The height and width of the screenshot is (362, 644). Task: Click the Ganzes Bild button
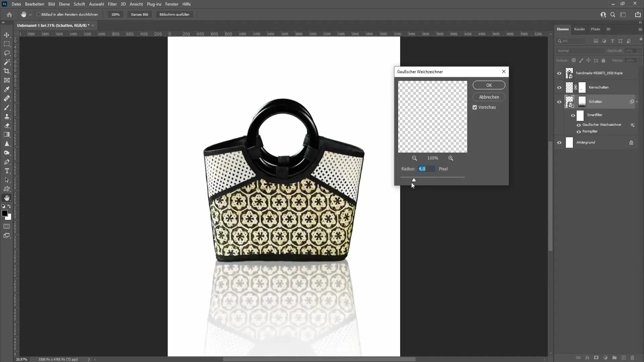click(140, 14)
